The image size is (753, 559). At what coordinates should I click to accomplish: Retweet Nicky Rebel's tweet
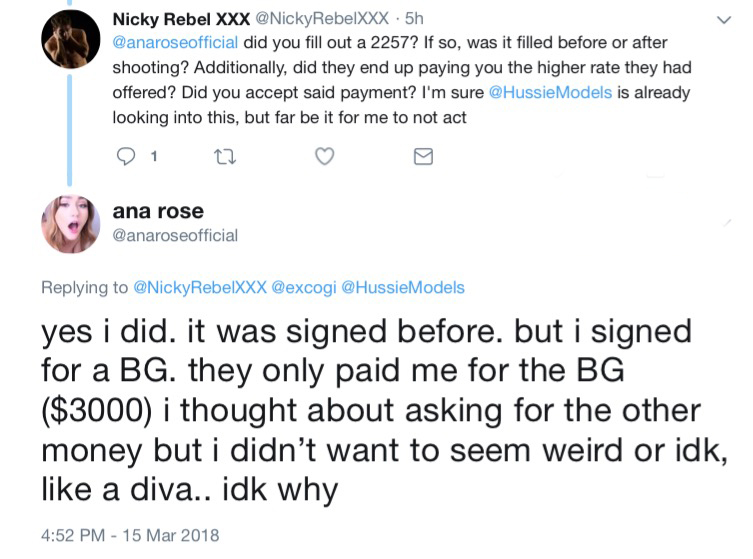tap(225, 157)
